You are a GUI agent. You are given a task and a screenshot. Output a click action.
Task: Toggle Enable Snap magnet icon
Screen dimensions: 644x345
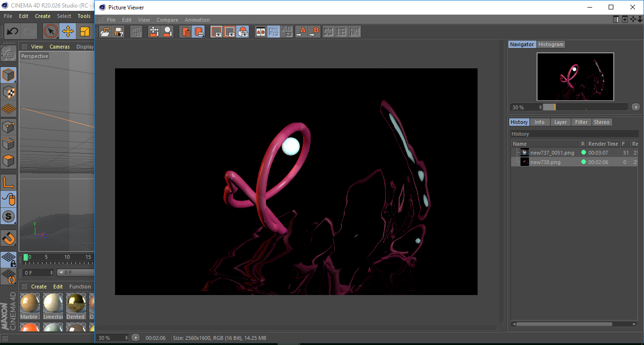click(8, 238)
